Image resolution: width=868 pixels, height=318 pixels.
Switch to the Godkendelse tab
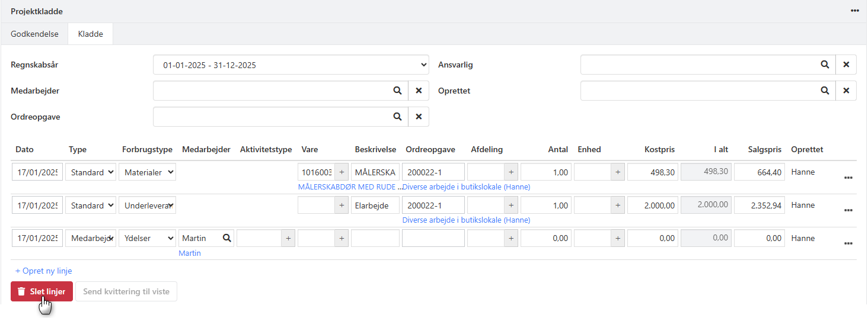coord(34,34)
